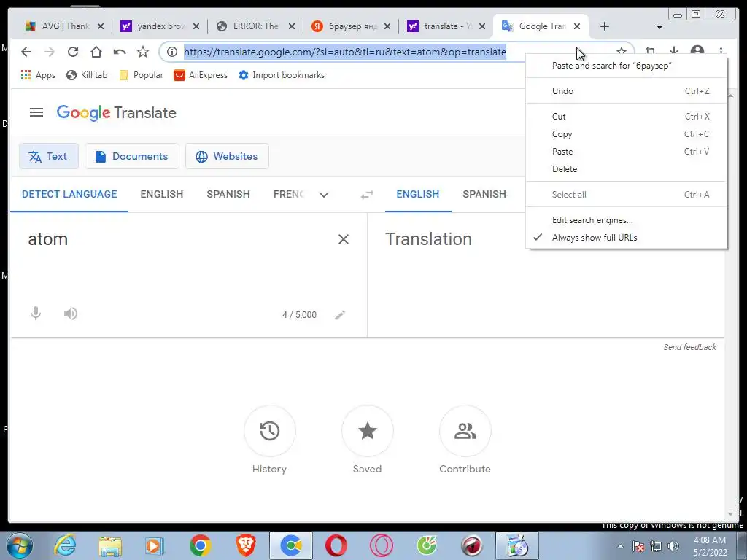747x560 pixels.
Task: Select Copy in the context menu
Action: point(627,134)
